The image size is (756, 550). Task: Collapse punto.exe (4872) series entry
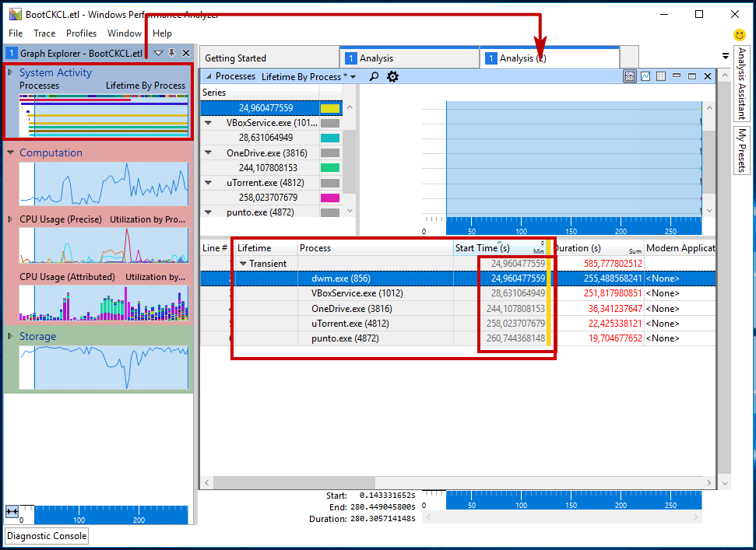209,212
